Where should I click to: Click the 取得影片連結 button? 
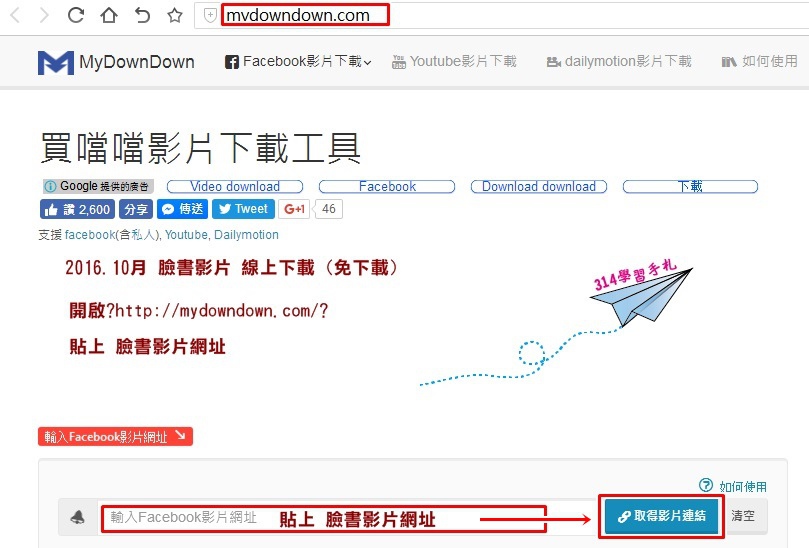click(662, 516)
